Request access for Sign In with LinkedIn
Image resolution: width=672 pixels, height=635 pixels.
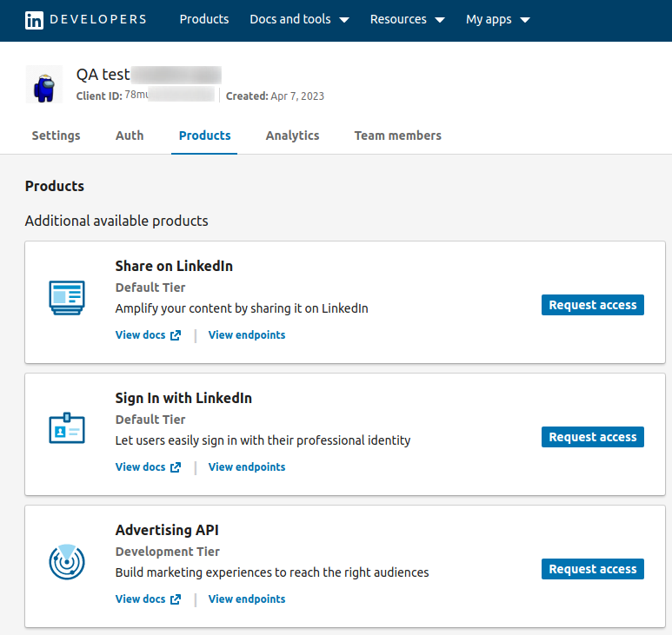point(593,437)
